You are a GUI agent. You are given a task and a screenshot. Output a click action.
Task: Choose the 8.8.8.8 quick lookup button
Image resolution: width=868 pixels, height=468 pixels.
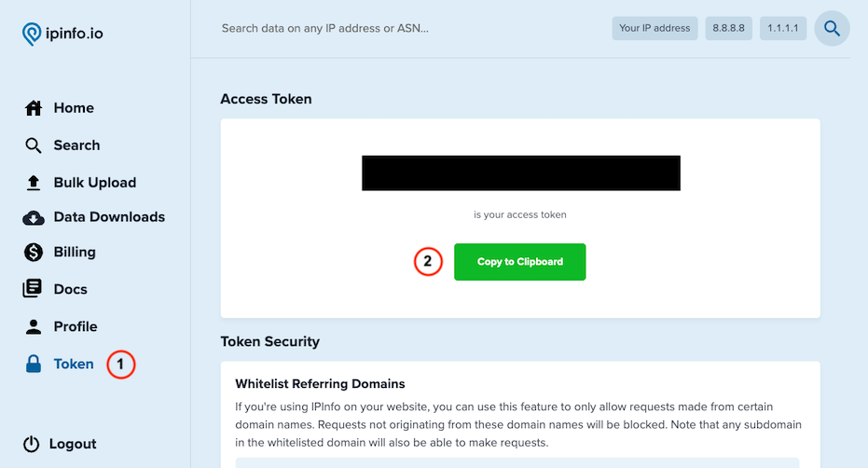tap(728, 28)
